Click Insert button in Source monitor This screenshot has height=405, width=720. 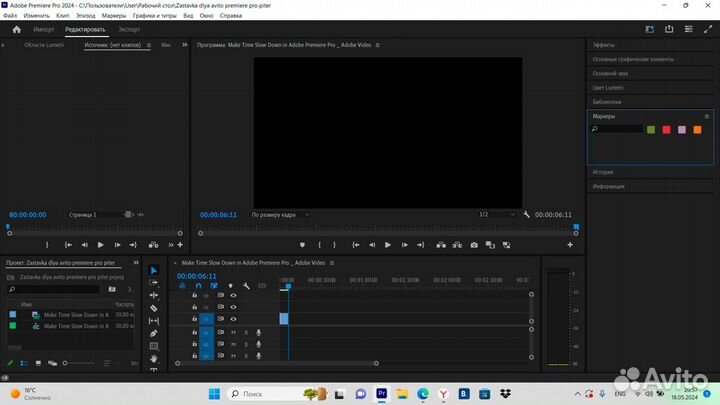(153, 245)
